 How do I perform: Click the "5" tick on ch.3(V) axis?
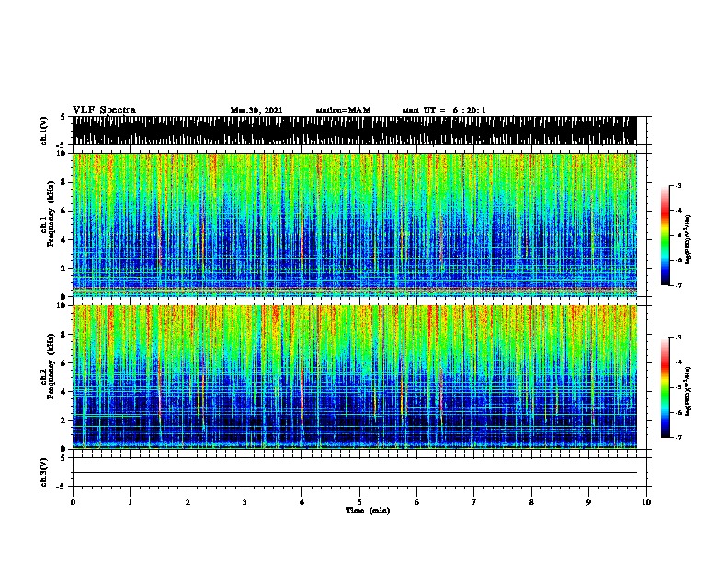tap(63, 458)
